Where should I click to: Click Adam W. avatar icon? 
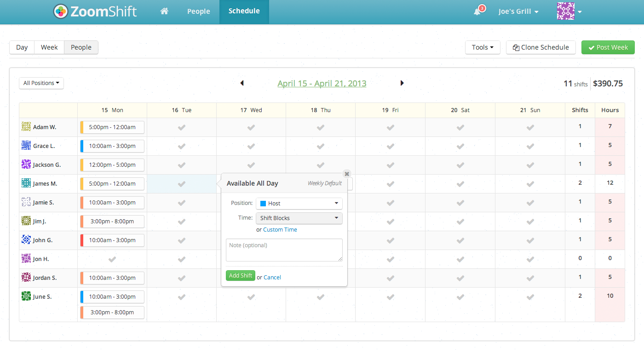[x=26, y=127]
